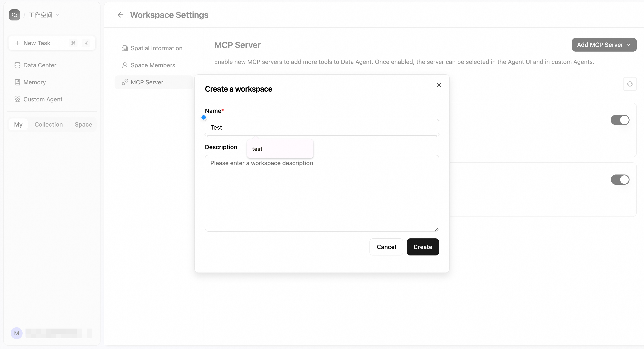Open Data Center from sidebar
The height and width of the screenshot is (349, 644).
(52, 65)
